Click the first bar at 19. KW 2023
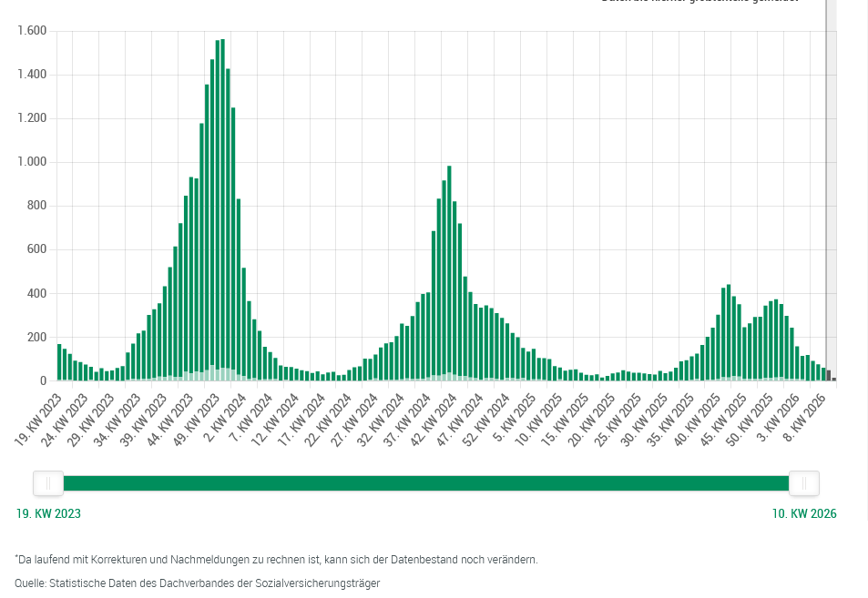Image resolution: width=868 pixels, height=598 pixels. point(59,362)
